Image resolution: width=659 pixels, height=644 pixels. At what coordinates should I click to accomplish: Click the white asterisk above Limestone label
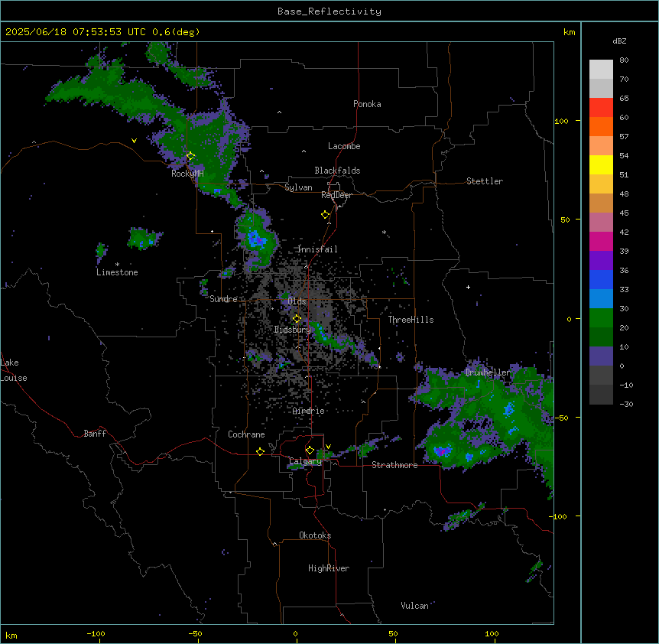pyautogui.click(x=117, y=265)
